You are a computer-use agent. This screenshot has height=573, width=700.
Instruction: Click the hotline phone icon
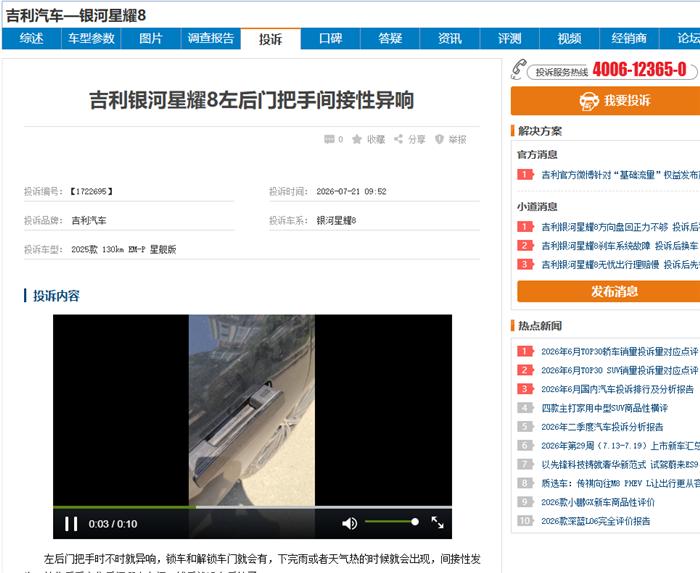(x=518, y=70)
